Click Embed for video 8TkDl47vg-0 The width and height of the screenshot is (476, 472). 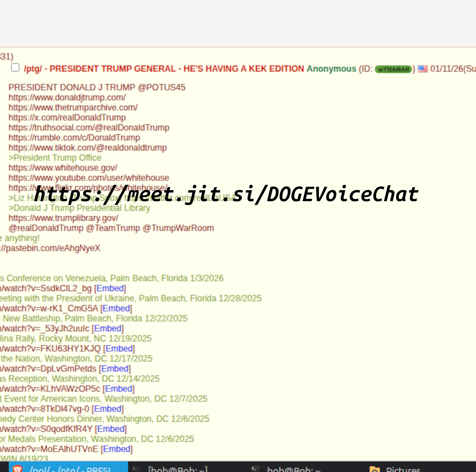(x=108, y=409)
